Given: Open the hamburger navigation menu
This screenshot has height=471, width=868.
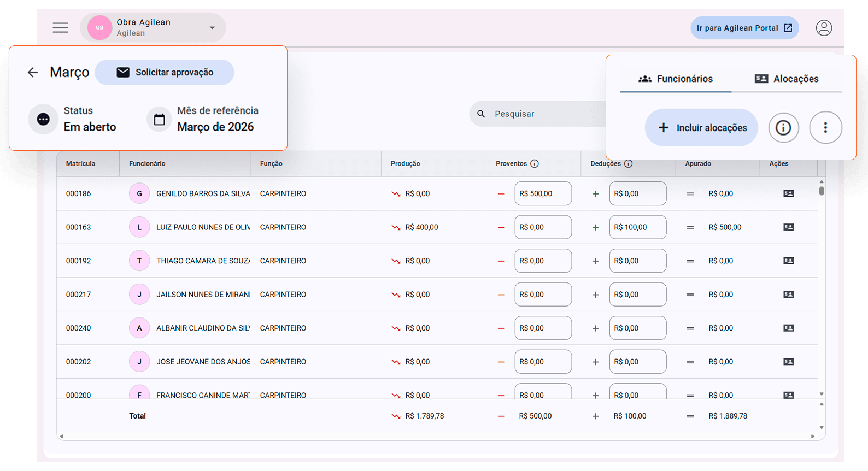Looking at the screenshot, I should click(x=60, y=27).
